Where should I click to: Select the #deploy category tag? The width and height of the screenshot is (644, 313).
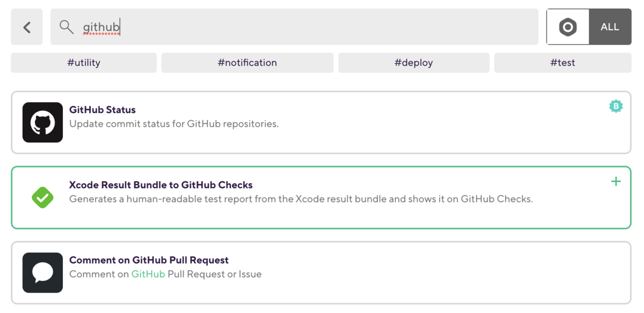click(x=414, y=63)
